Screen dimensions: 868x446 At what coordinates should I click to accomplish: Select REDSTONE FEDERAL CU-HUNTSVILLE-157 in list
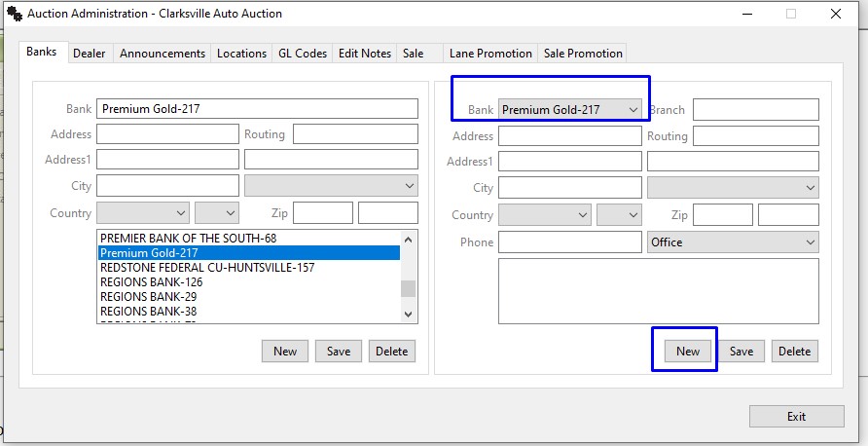coord(207,268)
